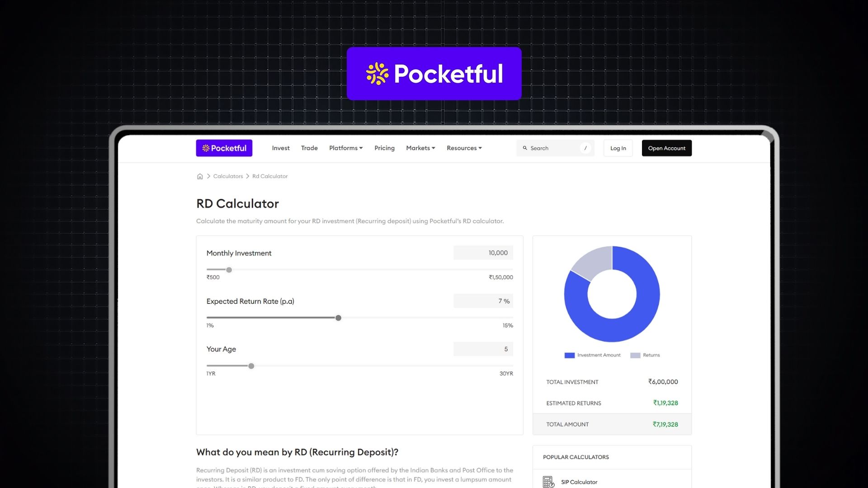Select the SIP Calculator icon
The image size is (868, 488).
coord(548,482)
